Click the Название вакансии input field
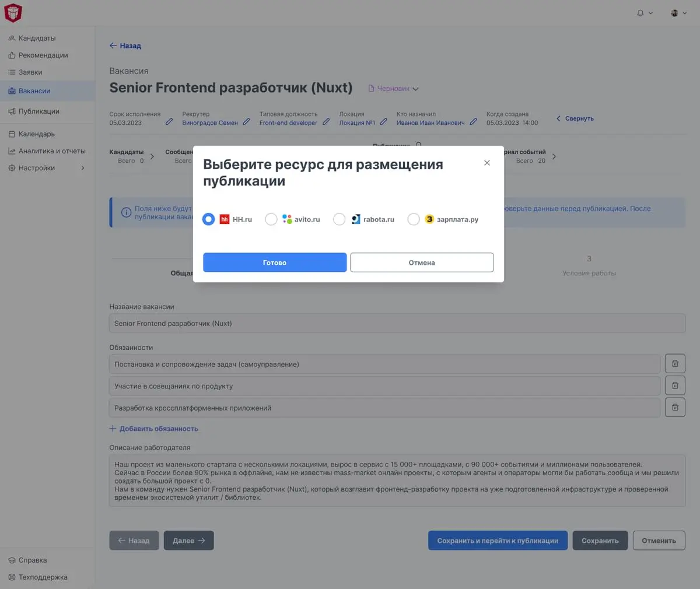Image resolution: width=700 pixels, height=589 pixels. click(x=397, y=322)
